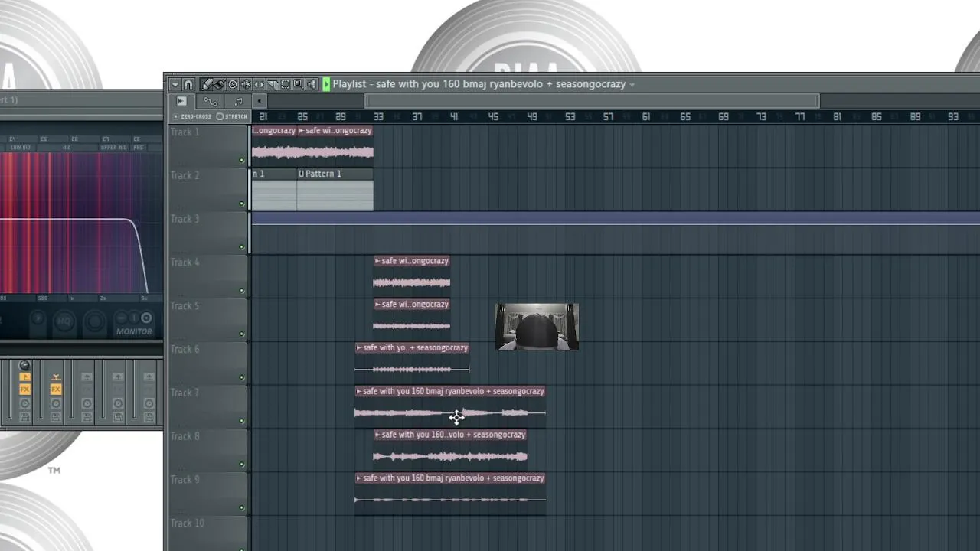The height and width of the screenshot is (551, 980).
Task: Open clip menu arrow on Track 7 clip
Action: 359,392
